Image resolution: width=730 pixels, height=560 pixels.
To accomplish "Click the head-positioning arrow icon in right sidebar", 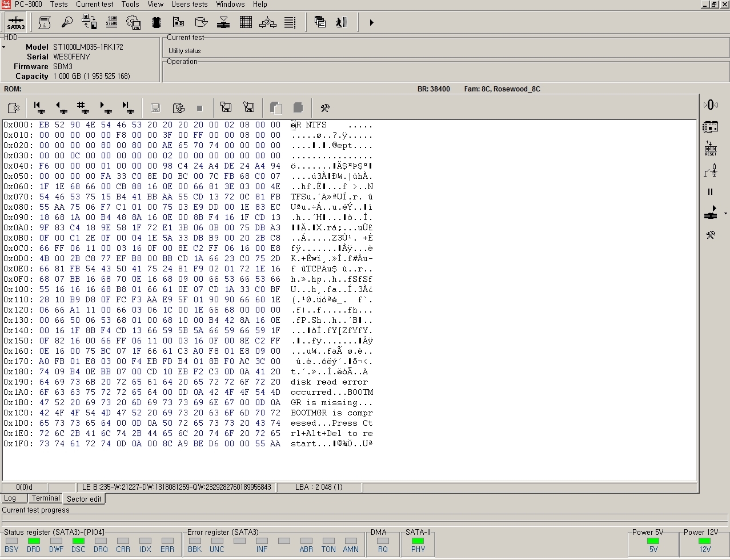I will pyautogui.click(x=711, y=213).
